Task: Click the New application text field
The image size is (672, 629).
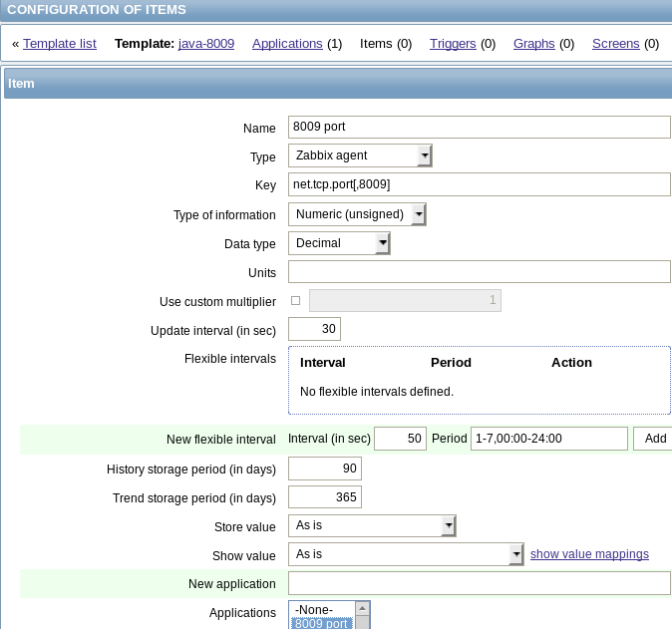Action: click(x=480, y=583)
